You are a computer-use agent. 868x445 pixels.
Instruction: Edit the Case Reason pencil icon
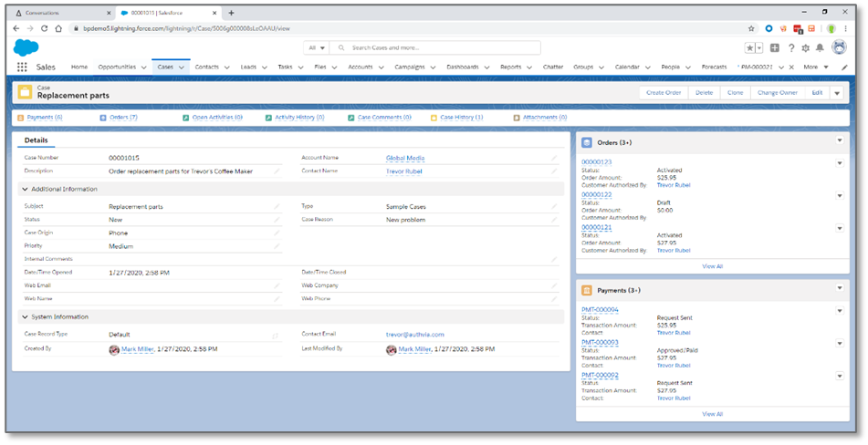pos(554,220)
